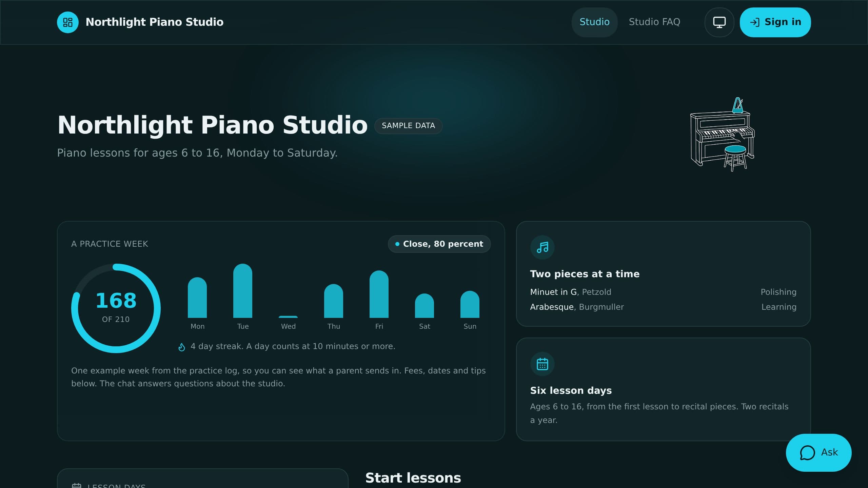Image resolution: width=868 pixels, height=488 pixels.
Task: Click the Close, 80 percent status pill
Action: [x=439, y=244]
